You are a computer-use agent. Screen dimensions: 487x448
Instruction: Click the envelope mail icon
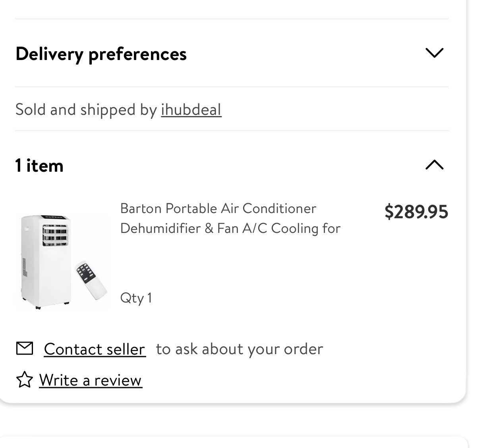(x=25, y=349)
